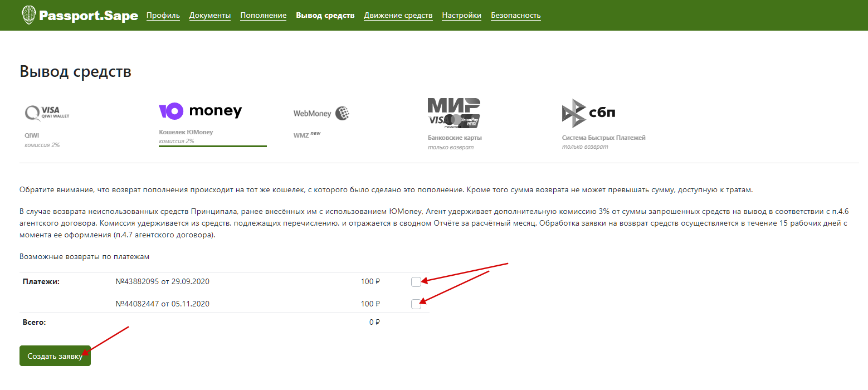Select the Вывод средств menu item
The image size is (868, 390).
click(325, 16)
